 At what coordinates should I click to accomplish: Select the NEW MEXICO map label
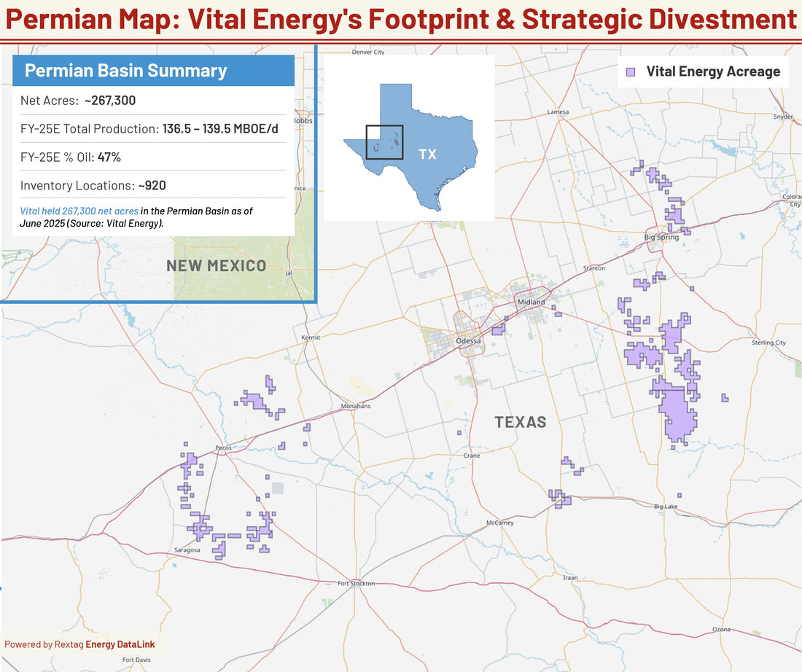coord(217,266)
